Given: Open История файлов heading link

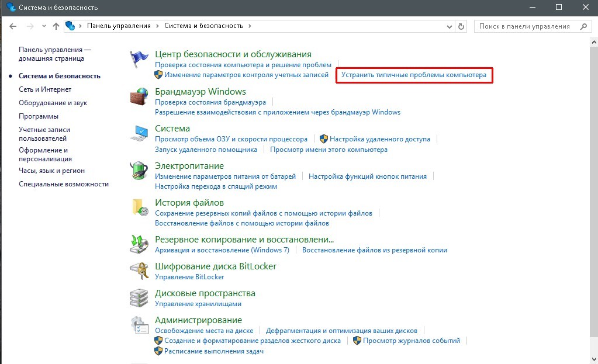Looking at the screenshot, I should 189,203.
